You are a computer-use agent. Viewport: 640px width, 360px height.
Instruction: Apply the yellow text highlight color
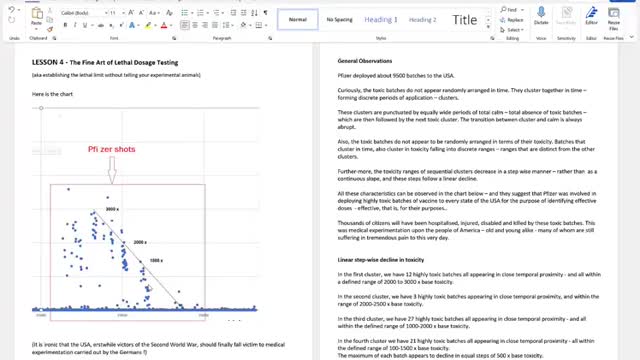pos(148,25)
